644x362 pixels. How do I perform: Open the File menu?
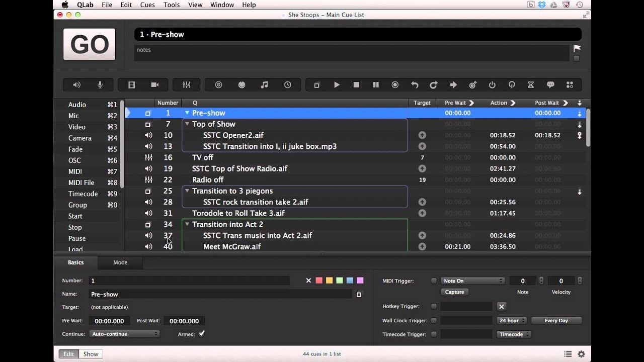107,5
